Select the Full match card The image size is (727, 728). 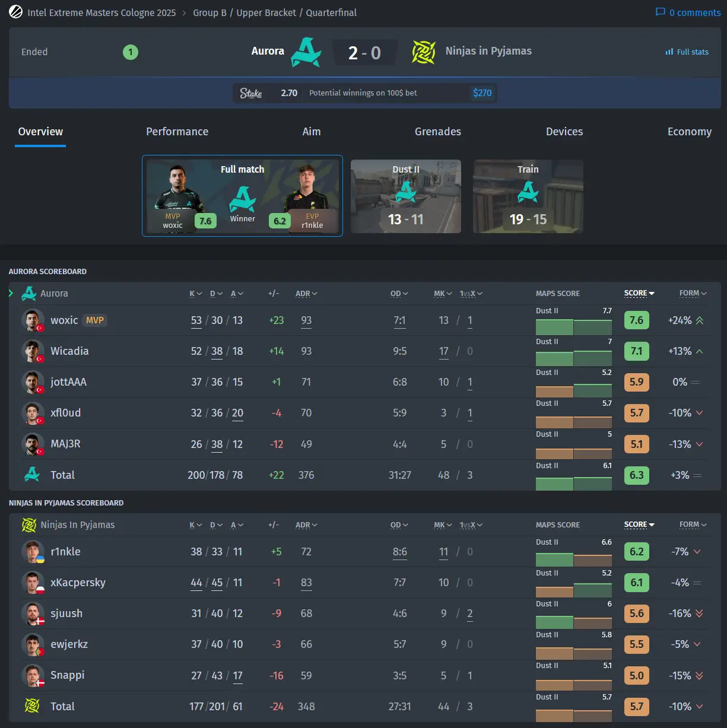coord(242,196)
